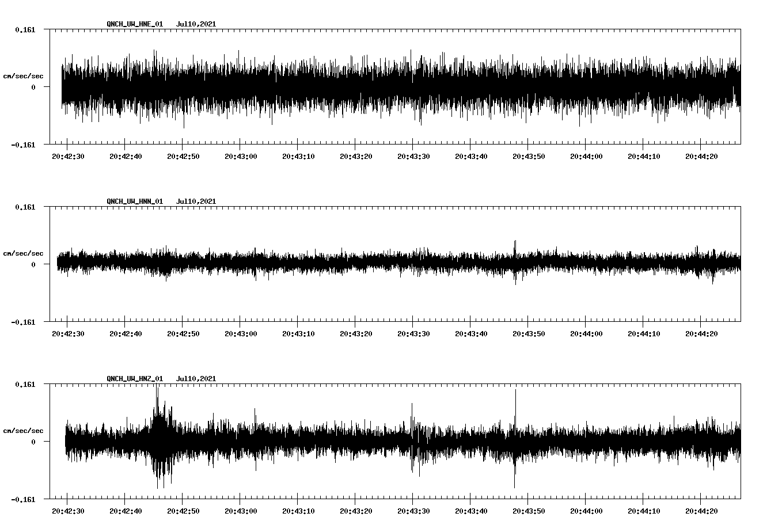782x532 pixels.
Task: Click the zero baseline label on HNN axis
Action: point(33,264)
